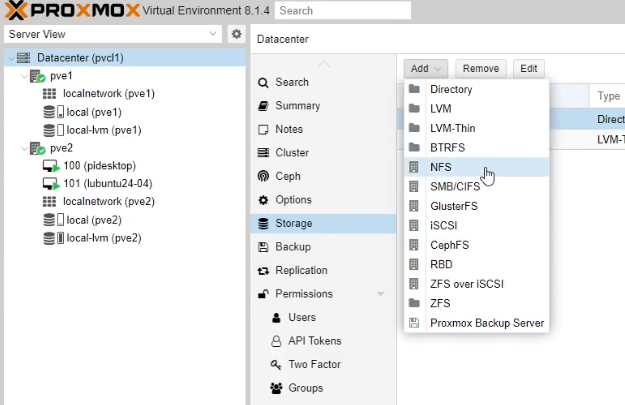Select SMB/CIFS storage type
625x405 pixels.
tap(477, 187)
